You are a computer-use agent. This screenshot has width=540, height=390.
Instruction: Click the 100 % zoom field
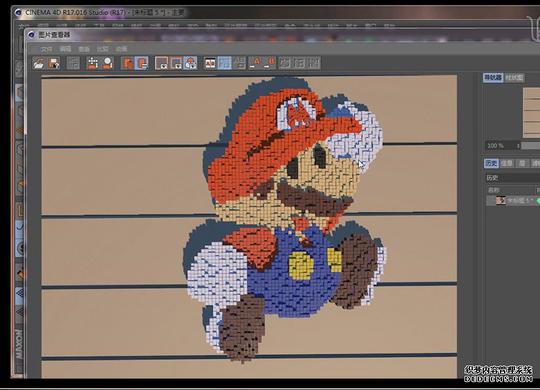(x=503, y=145)
